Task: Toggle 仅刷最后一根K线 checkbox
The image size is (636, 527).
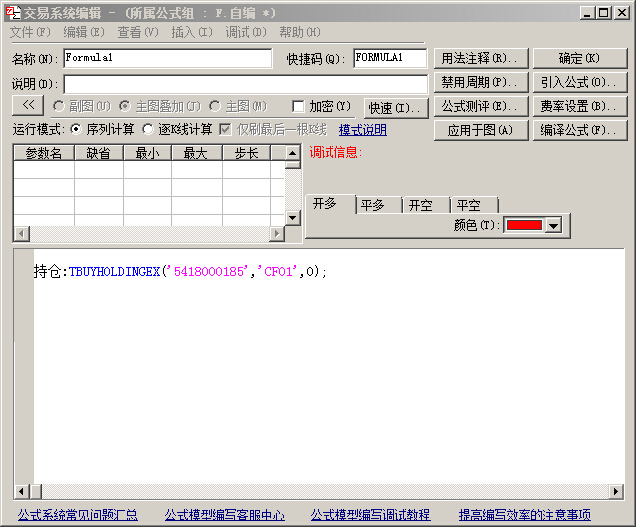Action: [225, 129]
